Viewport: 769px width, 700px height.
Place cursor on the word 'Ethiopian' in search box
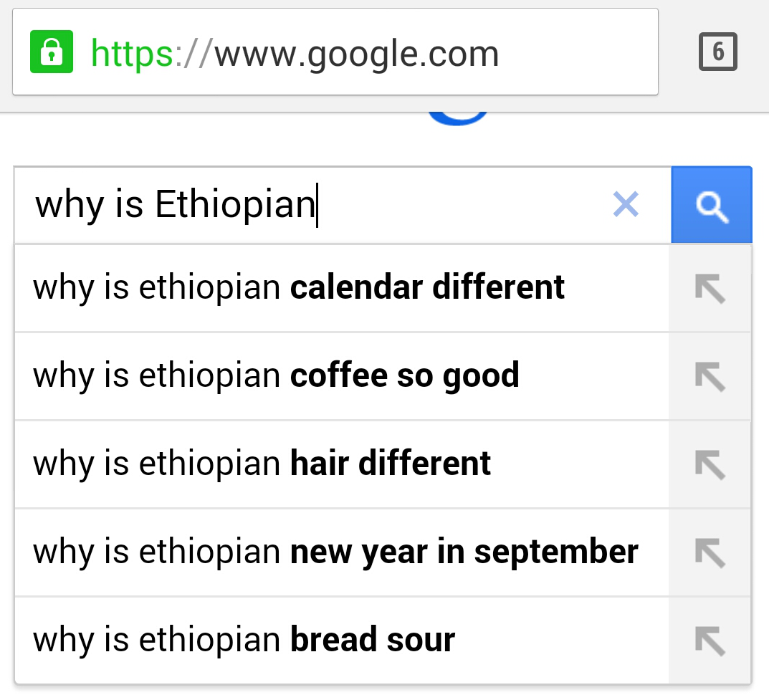(x=235, y=205)
